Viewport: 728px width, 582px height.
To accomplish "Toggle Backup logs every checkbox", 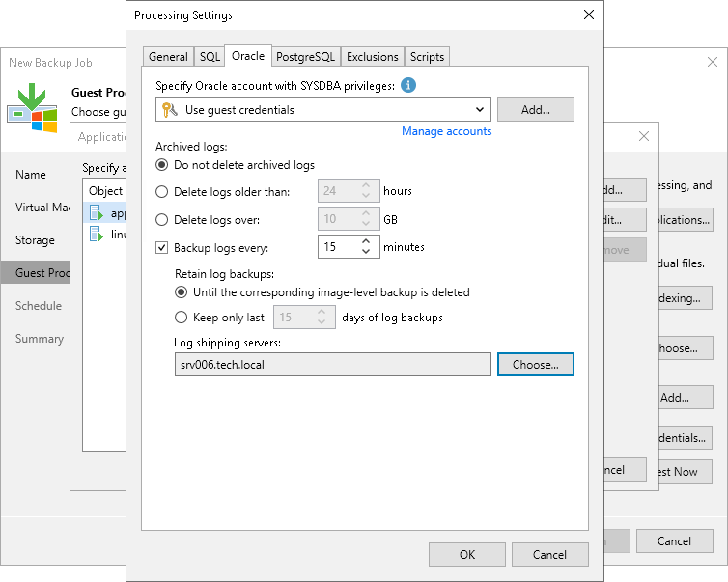I will tap(161, 248).
